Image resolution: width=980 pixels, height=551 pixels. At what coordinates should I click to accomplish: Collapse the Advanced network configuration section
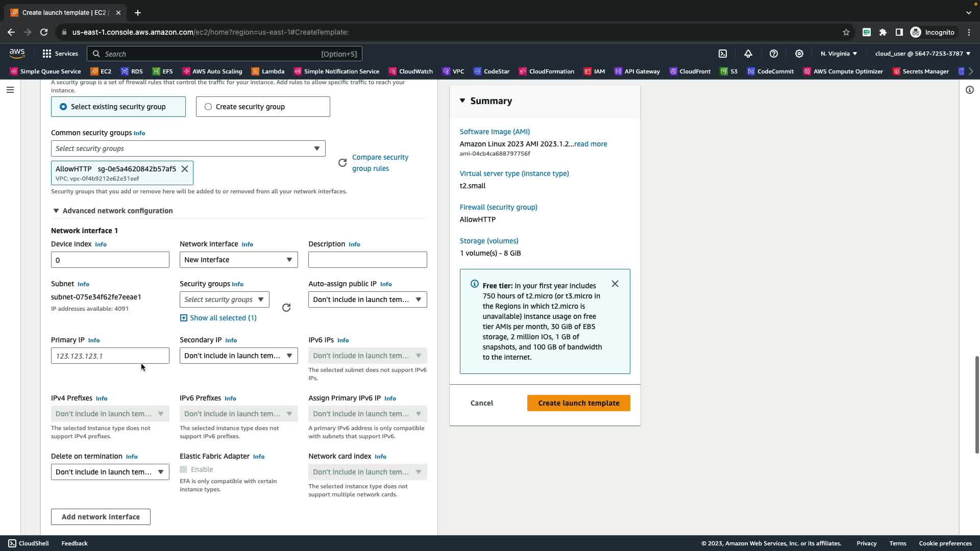coord(56,211)
